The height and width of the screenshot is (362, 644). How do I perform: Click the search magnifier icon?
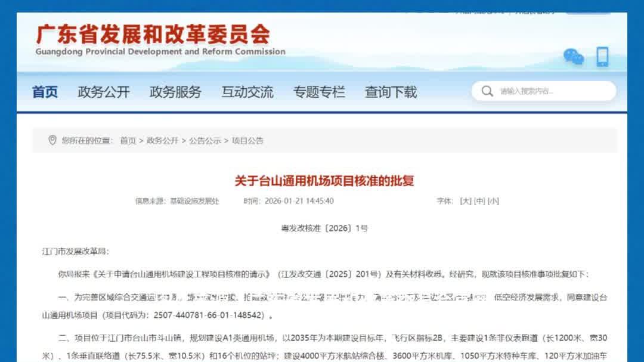tap(487, 91)
